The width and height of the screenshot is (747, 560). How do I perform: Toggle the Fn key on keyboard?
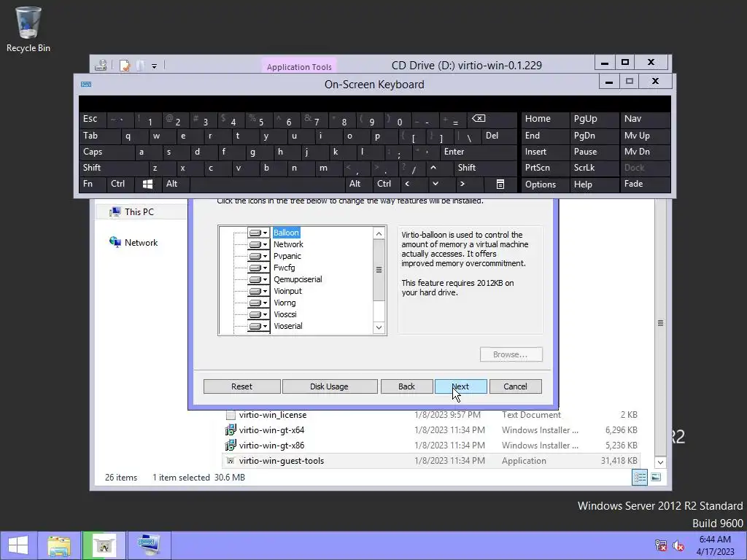click(93, 184)
